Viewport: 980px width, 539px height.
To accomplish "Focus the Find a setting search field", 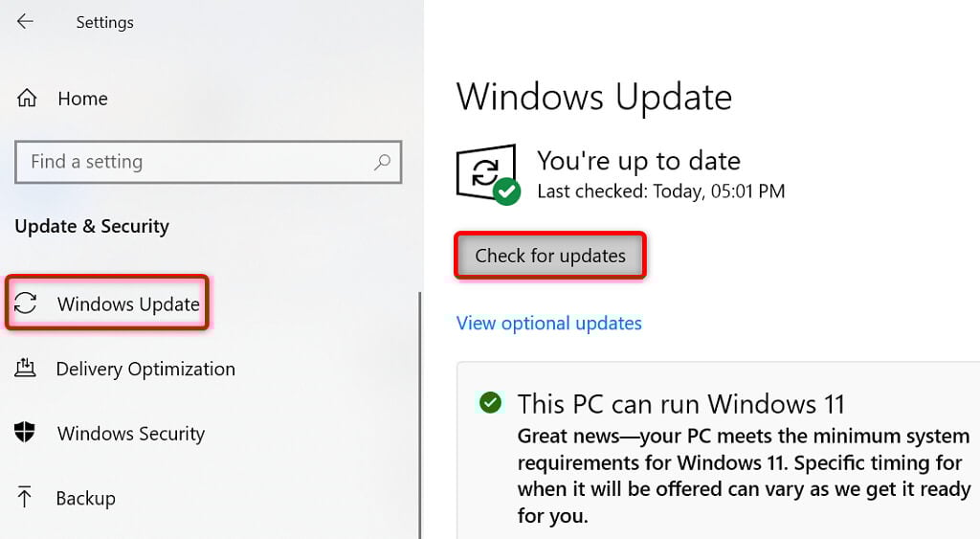I will pos(191,162).
